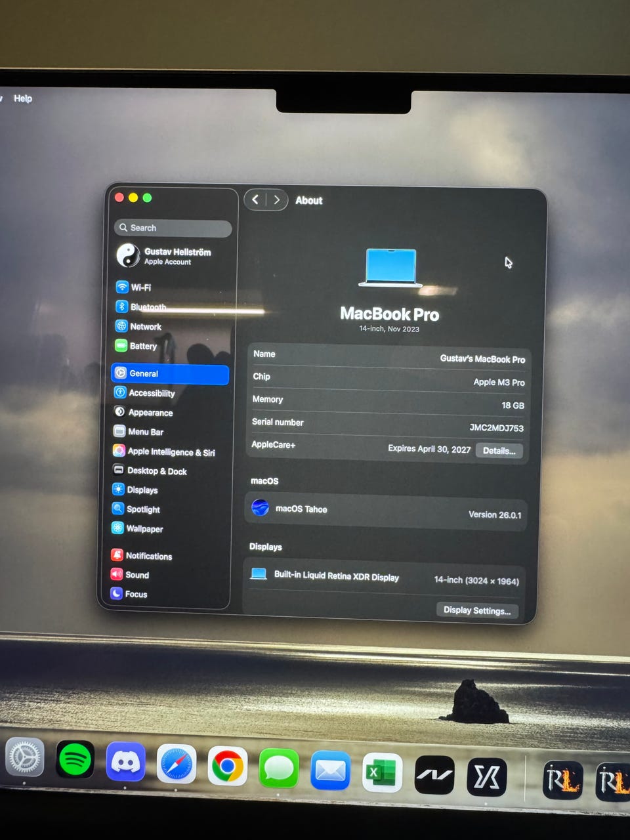
Task: Open Network settings in sidebar
Action: [x=138, y=326]
